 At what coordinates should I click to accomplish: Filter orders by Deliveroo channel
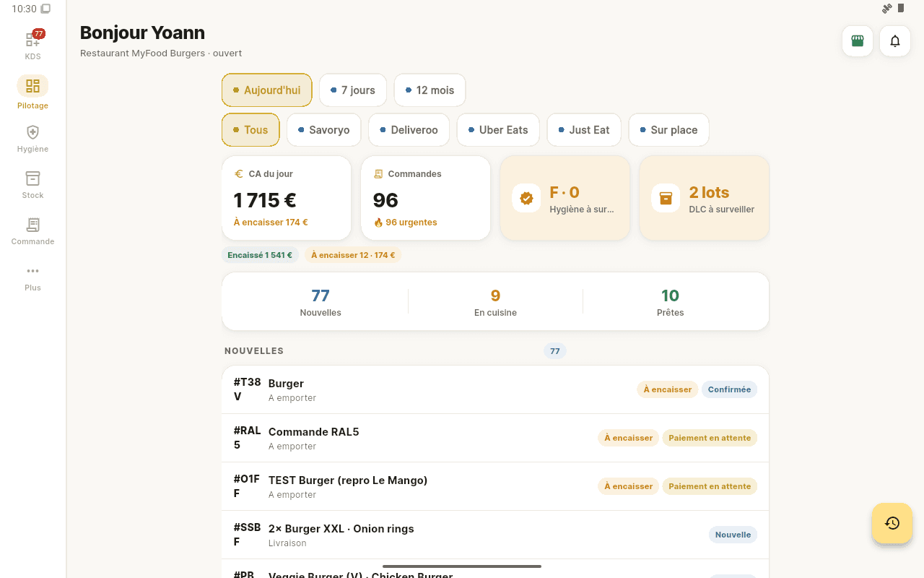pyautogui.click(x=409, y=130)
